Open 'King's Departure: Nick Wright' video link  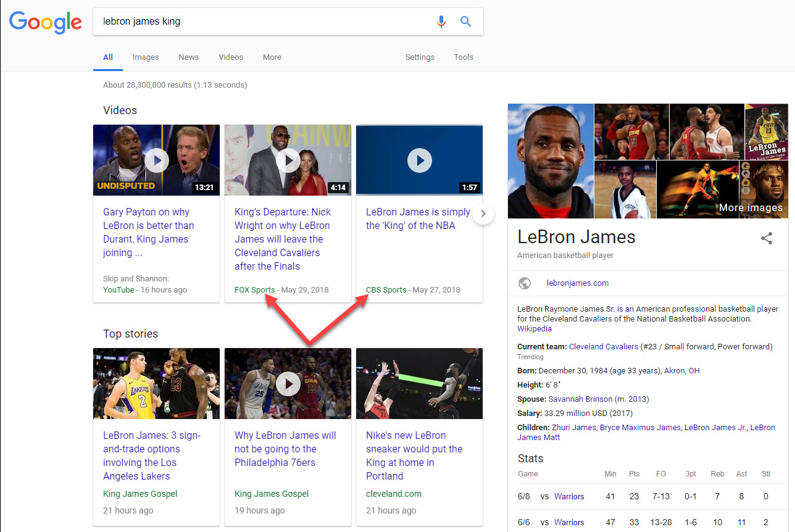tap(283, 239)
